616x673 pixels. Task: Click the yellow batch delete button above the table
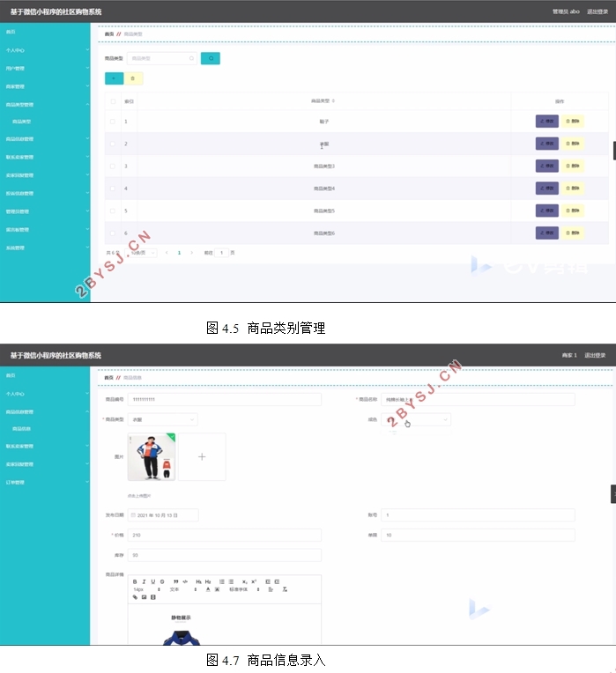pyautogui.click(x=134, y=78)
